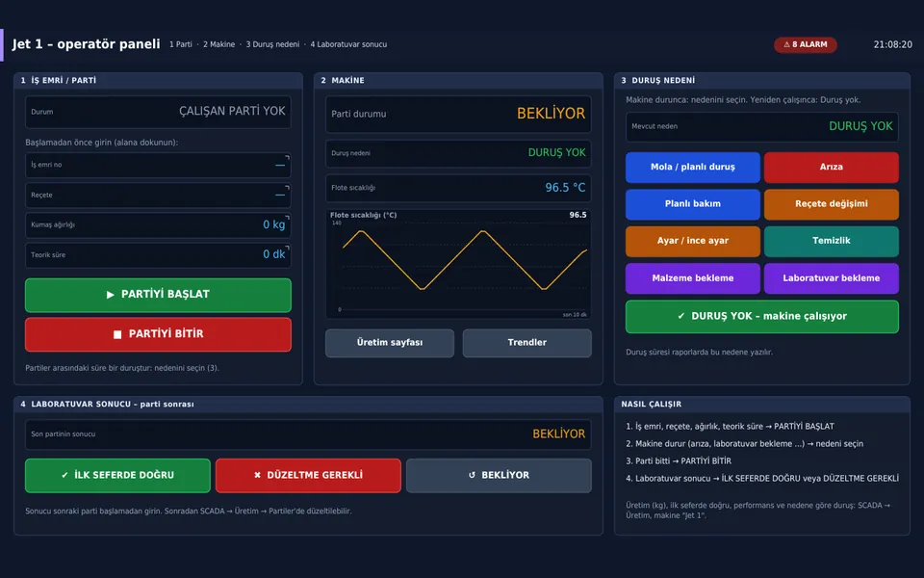Select Malzeme bekleme stop reason

point(692,278)
